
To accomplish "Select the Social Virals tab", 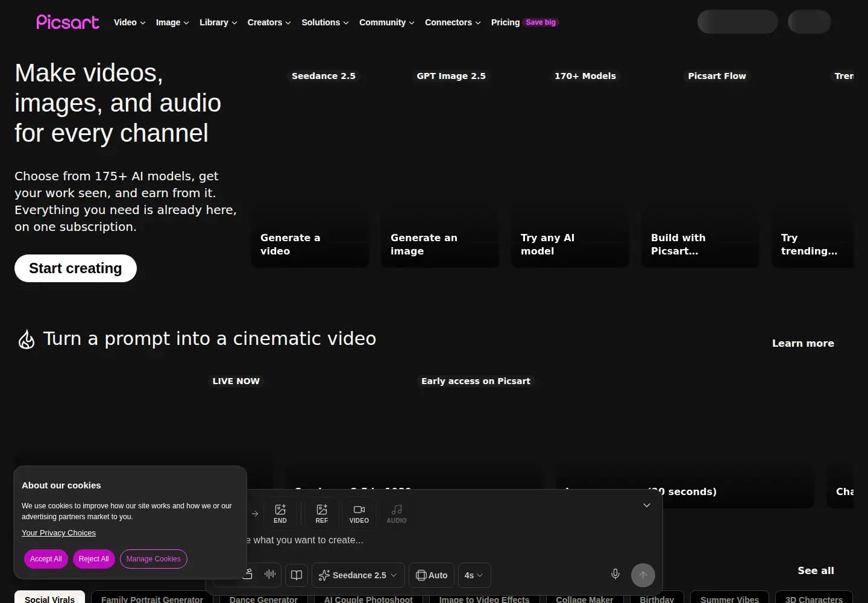I will pos(49,598).
